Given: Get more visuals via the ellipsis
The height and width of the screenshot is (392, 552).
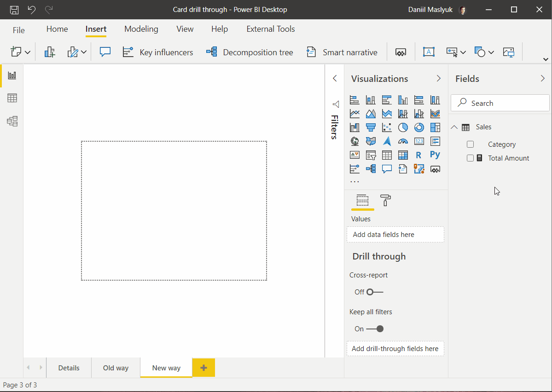Looking at the screenshot, I should pyautogui.click(x=354, y=182).
